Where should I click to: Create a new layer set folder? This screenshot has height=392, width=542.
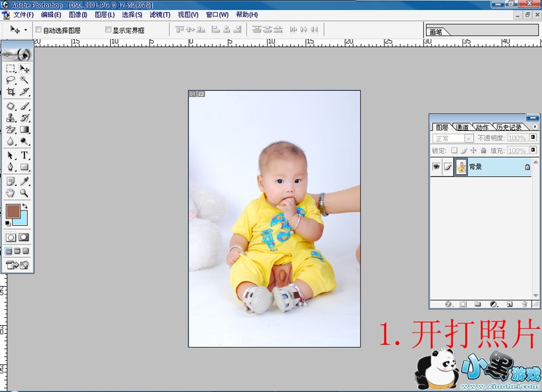point(478,305)
